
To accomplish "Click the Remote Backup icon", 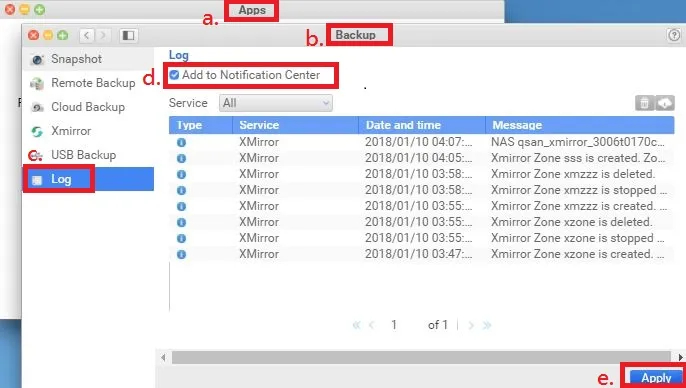I will pyautogui.click(x=37, y=84).
